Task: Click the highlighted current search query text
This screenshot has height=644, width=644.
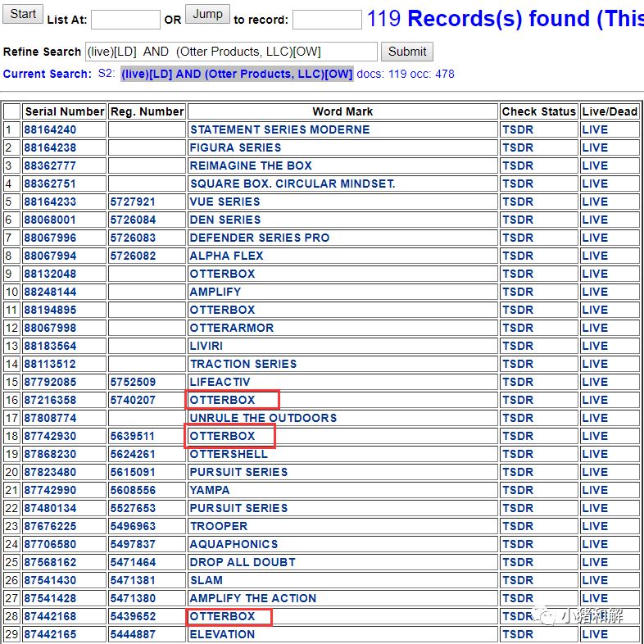Action: 237,74
